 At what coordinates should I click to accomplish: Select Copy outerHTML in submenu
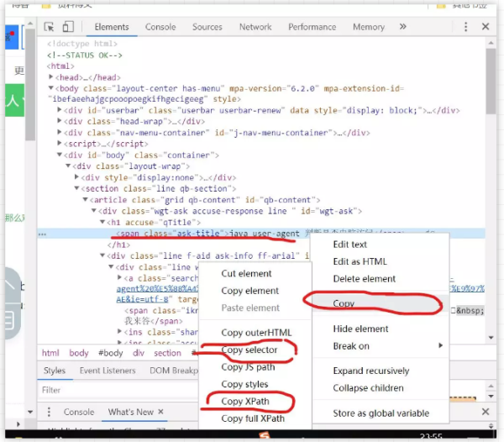click(x=256, y=333)
